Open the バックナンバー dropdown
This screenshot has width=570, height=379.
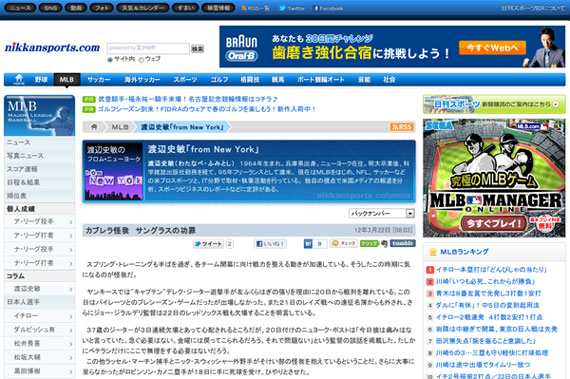382,213
